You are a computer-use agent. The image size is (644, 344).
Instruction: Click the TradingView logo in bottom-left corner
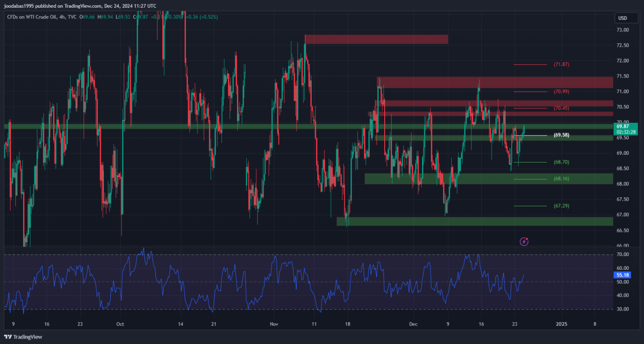[24, 337]
